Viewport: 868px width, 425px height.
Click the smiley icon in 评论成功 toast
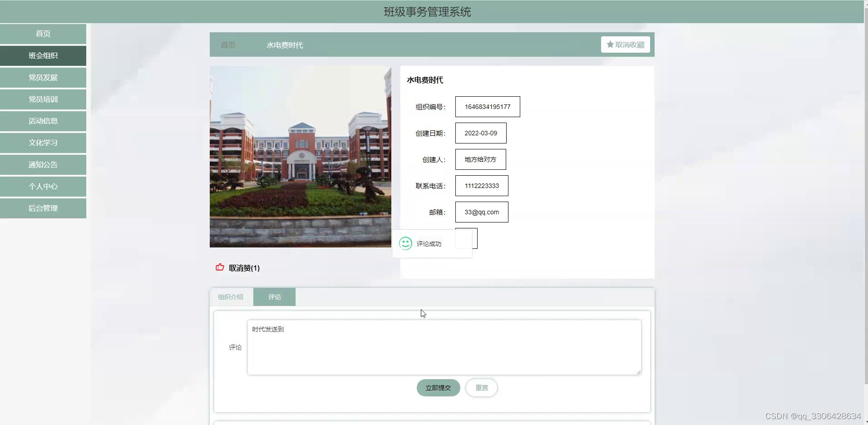click(405, 243)
